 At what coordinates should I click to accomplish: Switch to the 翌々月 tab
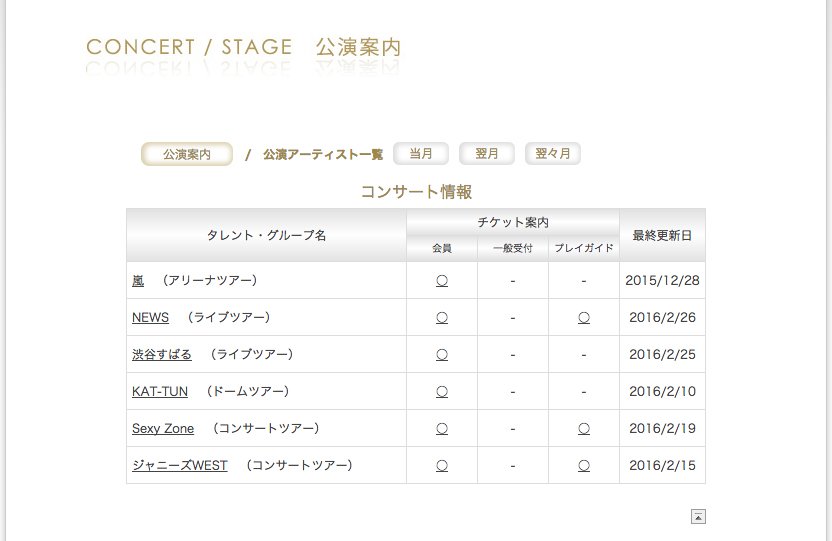coord(552,154)
